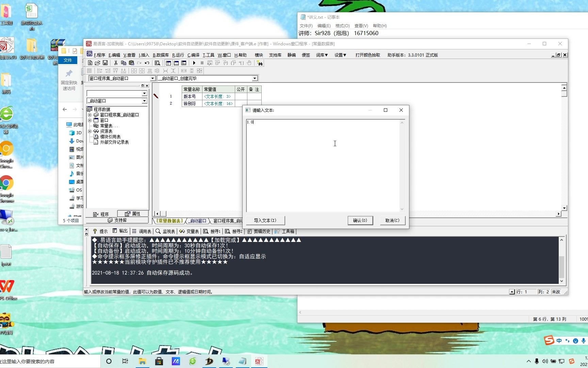
Task: Click the 取消(C) button
Action: point(392,220)
